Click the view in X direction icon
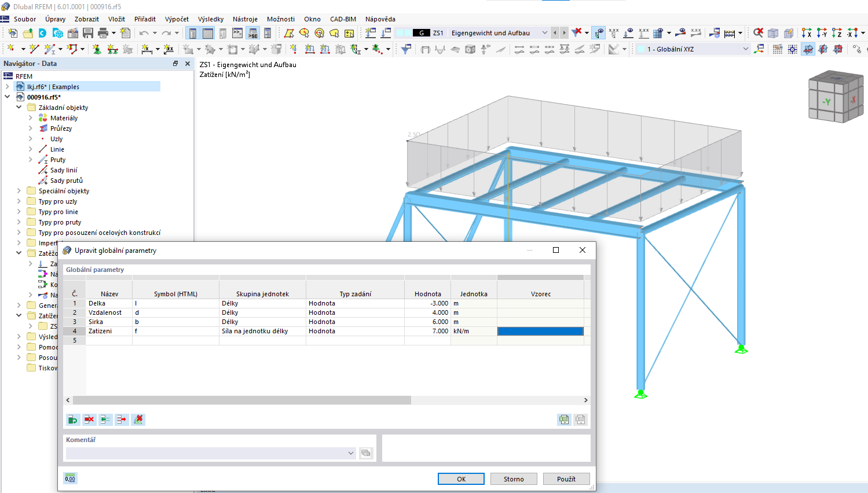Image resolution: width=868 pixels, height=493 pixels. tap(807, 33)
